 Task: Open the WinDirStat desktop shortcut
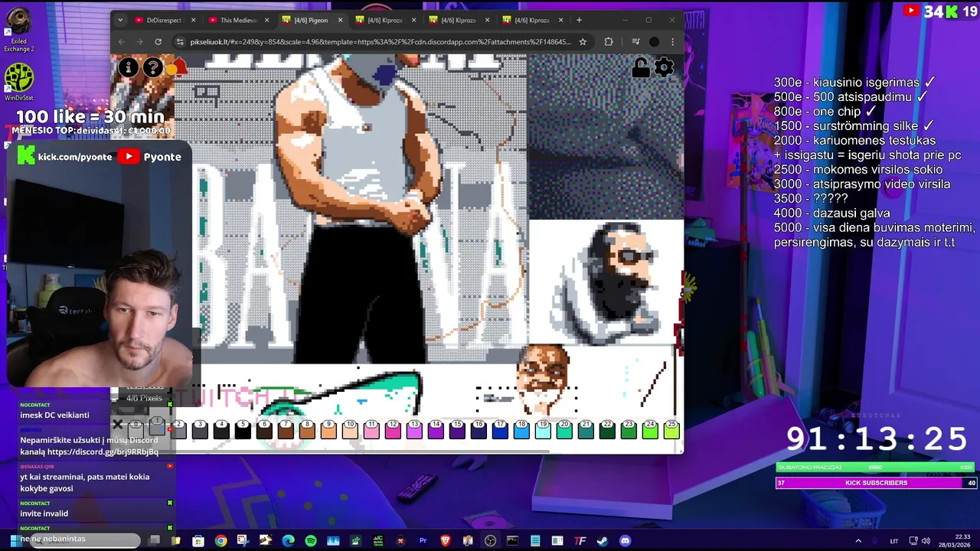pyautogui.click(x=18, y=82)
